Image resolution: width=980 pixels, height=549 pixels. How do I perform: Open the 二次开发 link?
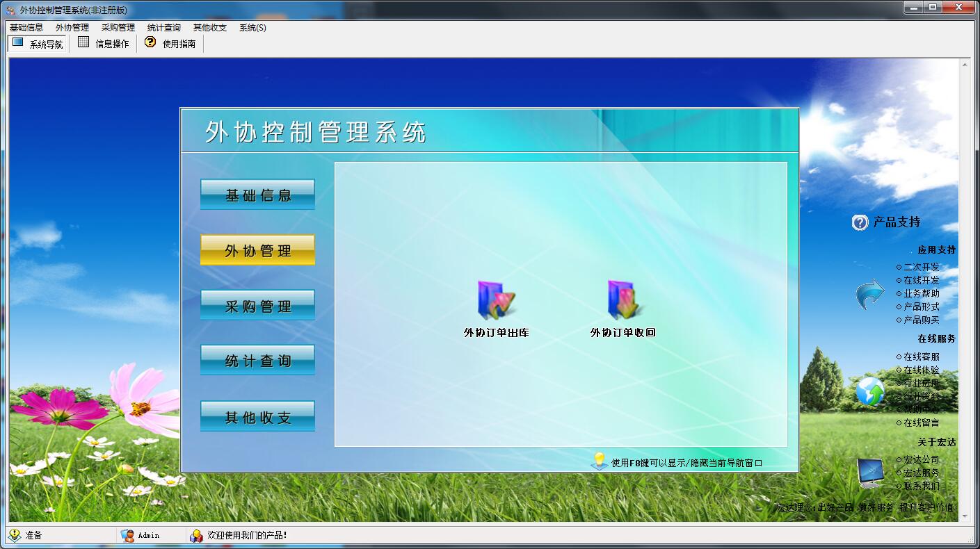(921, 267)
